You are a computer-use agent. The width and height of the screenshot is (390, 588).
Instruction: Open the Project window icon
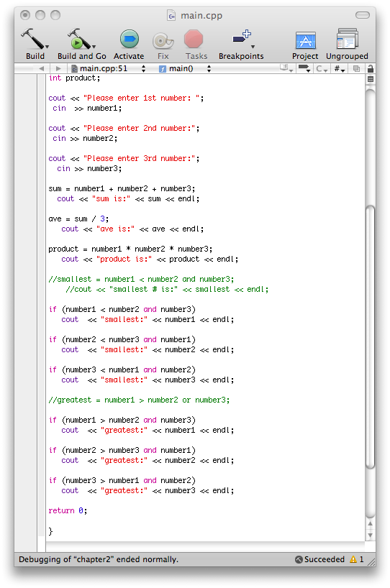coord(305,40)
